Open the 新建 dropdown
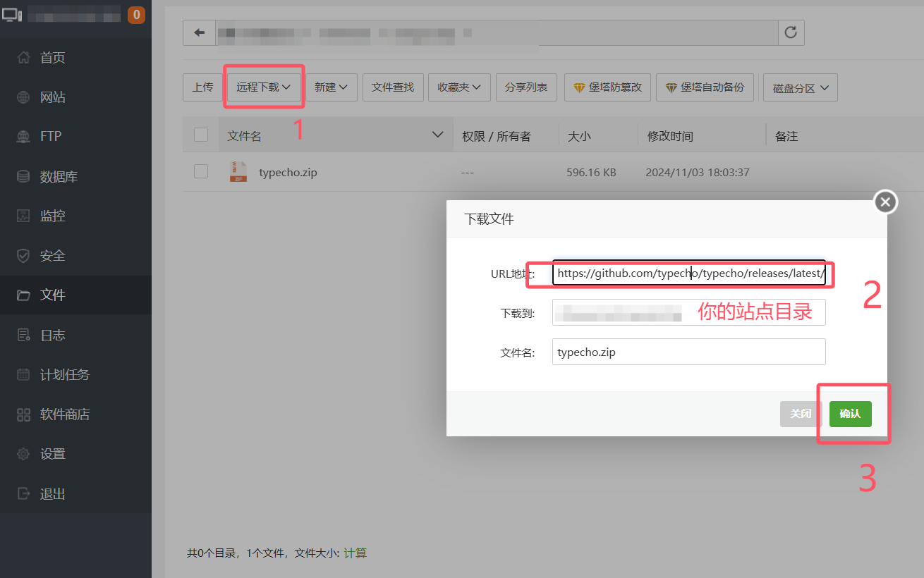The image size is (924, 578). [x=332, y=87]
